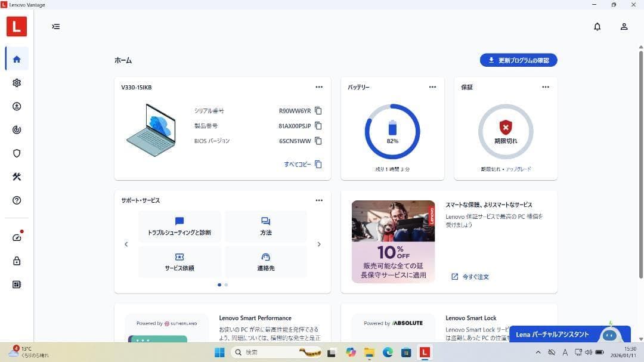Open the security shield sidebar icon
The image size is (644, 362).
[x=16, y=153]
